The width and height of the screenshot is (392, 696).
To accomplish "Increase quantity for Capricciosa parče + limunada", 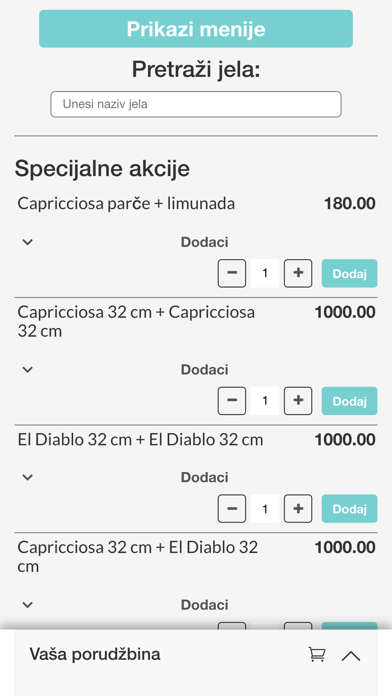I will (298, 273).
